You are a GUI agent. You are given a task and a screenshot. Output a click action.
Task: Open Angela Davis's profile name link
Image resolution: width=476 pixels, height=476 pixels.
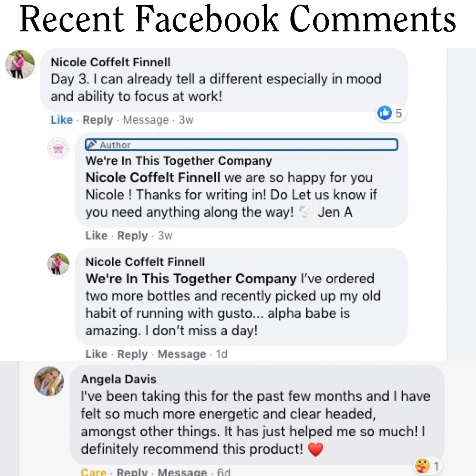[119, 379]
